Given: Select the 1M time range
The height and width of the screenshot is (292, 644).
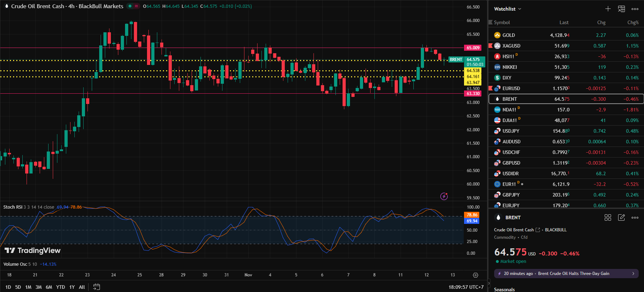Looking at the screenshot, I should pos(28,287).
